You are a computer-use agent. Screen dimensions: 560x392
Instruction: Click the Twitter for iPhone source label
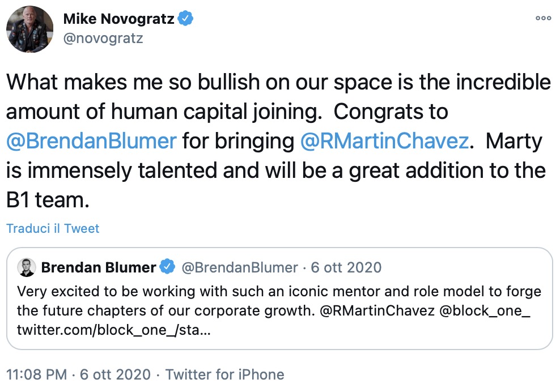(x=224, y=374)
